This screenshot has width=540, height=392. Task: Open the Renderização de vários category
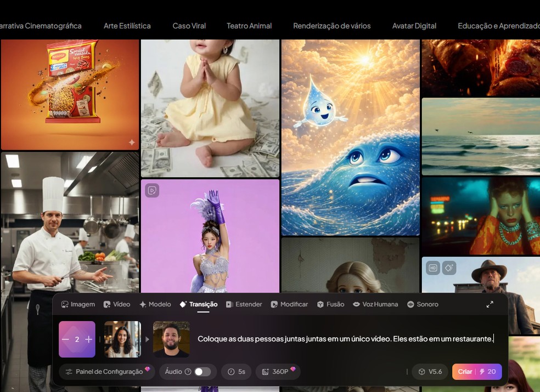coord(331,26)
